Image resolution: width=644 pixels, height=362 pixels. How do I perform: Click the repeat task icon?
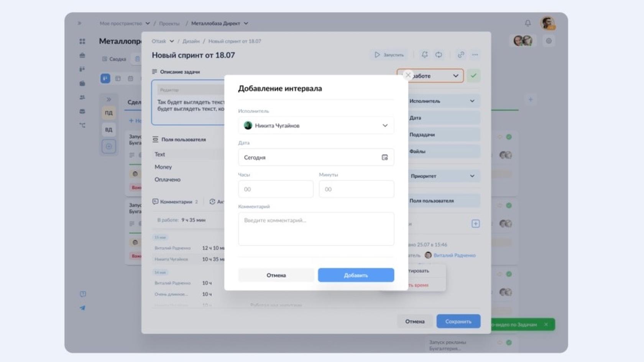point(439,55)
